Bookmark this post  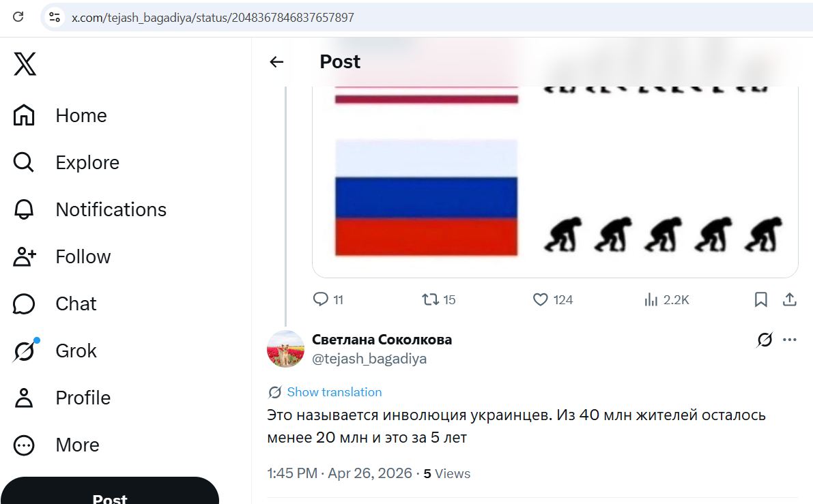[x=761, y=299]
